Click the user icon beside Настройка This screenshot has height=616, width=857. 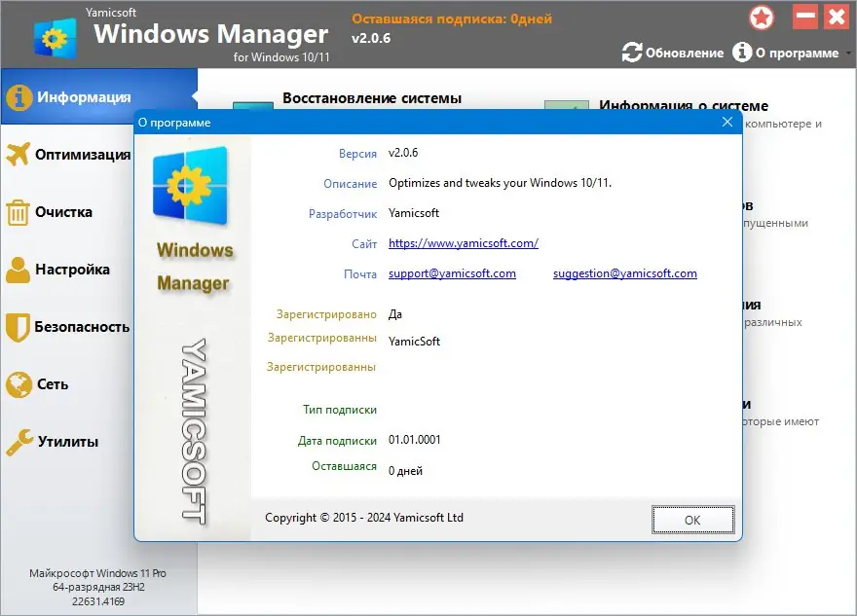(19, 270)
